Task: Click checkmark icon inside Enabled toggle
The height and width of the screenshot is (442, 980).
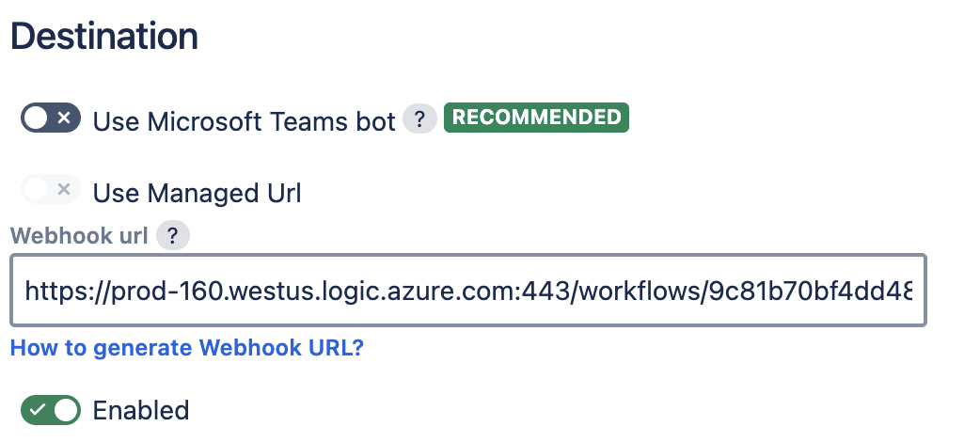Action: 38,409
